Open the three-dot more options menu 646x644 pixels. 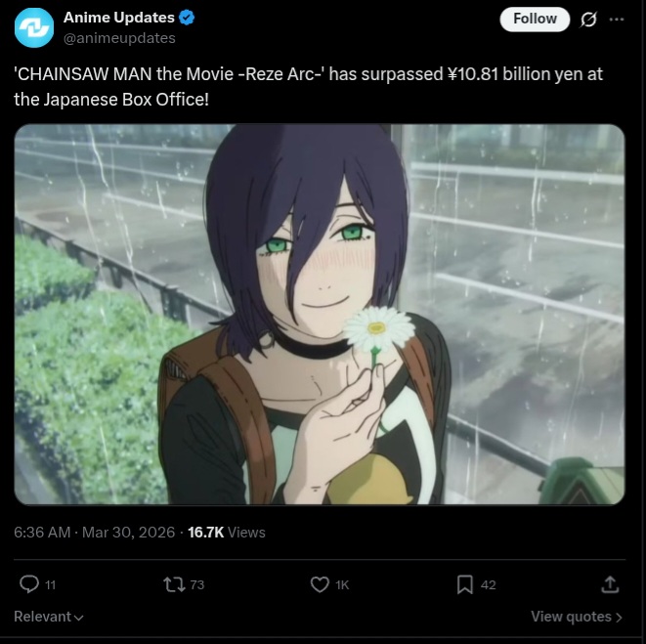tap(617, 19)
